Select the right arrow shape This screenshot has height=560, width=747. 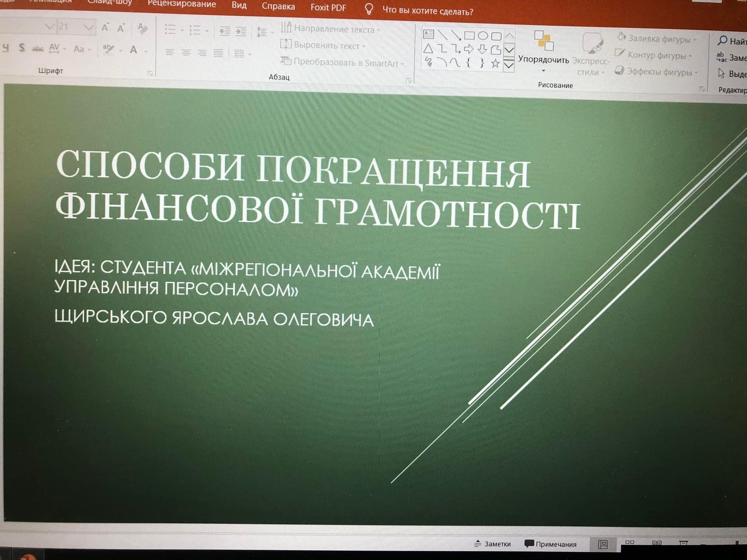pos(469,49)
